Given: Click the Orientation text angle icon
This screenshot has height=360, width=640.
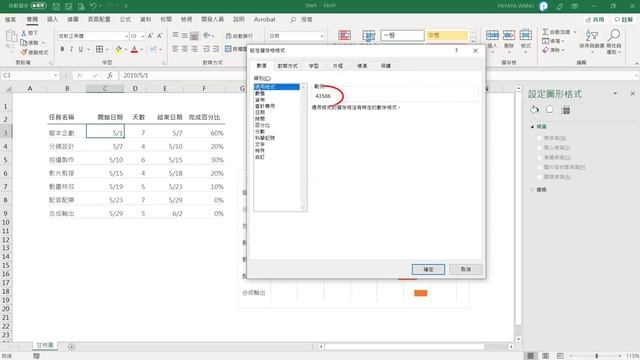Looking at the screenshot, I should [207, 36].
